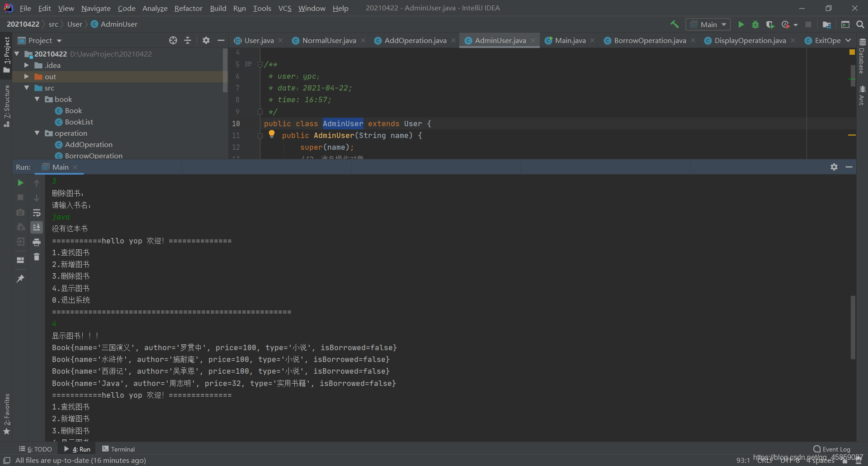Click the Run console vertical scrollbar
Screen dimensions: 868x466
point(853,328)
